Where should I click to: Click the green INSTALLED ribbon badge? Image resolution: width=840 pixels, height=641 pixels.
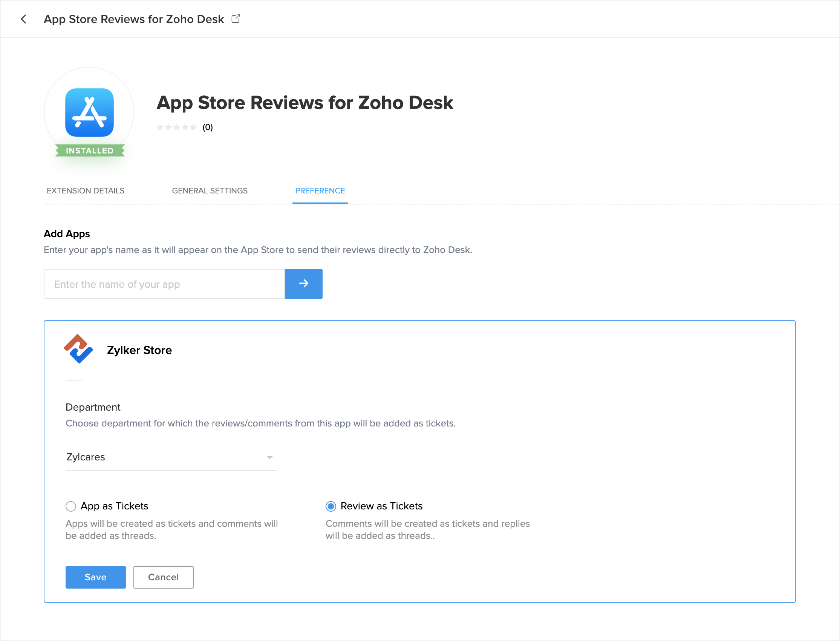point(90,151)
